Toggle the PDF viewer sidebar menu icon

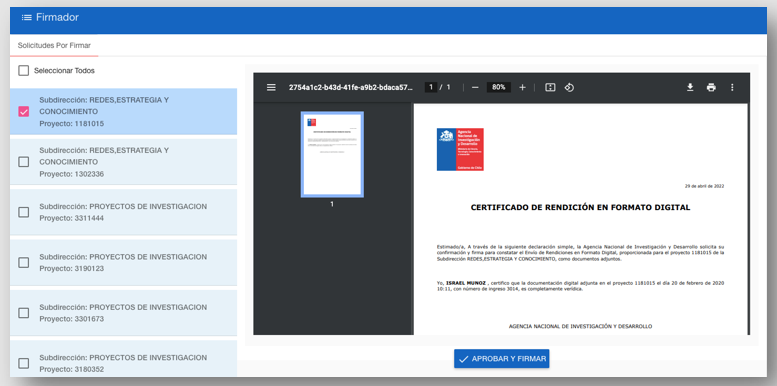(x=271, y=87)
